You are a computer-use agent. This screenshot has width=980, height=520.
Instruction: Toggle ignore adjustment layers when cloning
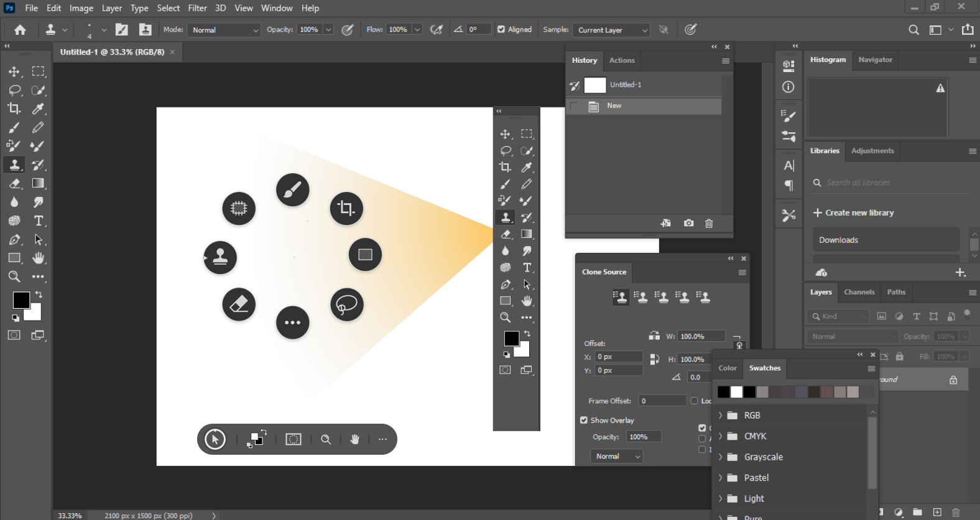click(663, 30)
